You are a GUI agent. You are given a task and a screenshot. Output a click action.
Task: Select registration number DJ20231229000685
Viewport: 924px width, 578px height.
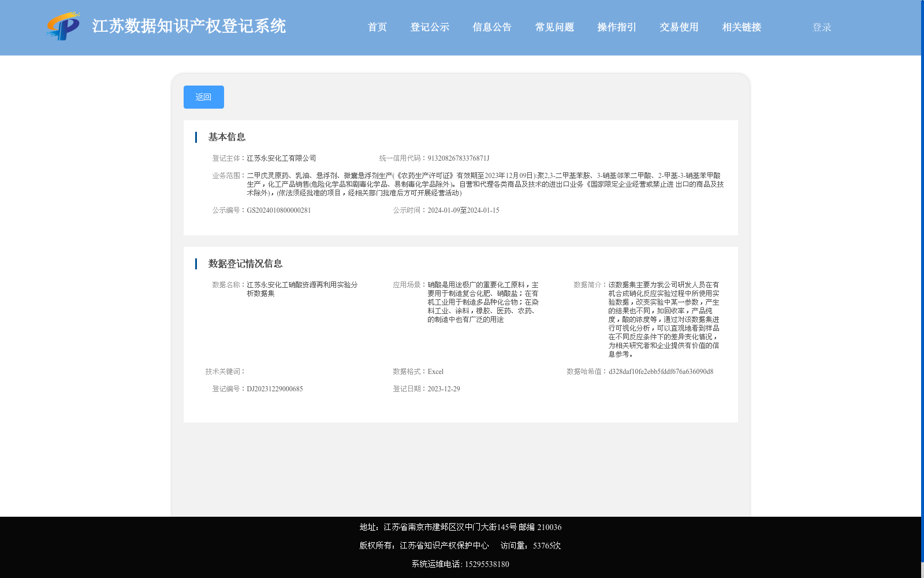coord(275,389)
